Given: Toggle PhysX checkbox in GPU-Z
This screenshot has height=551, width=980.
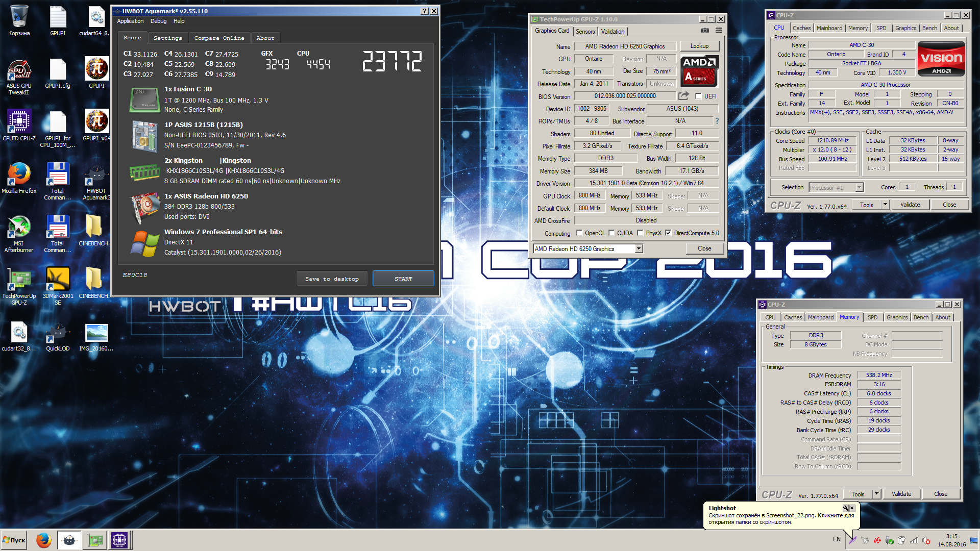Looking at the screenshot, I should pyautogui.click(x=640, y=233).
